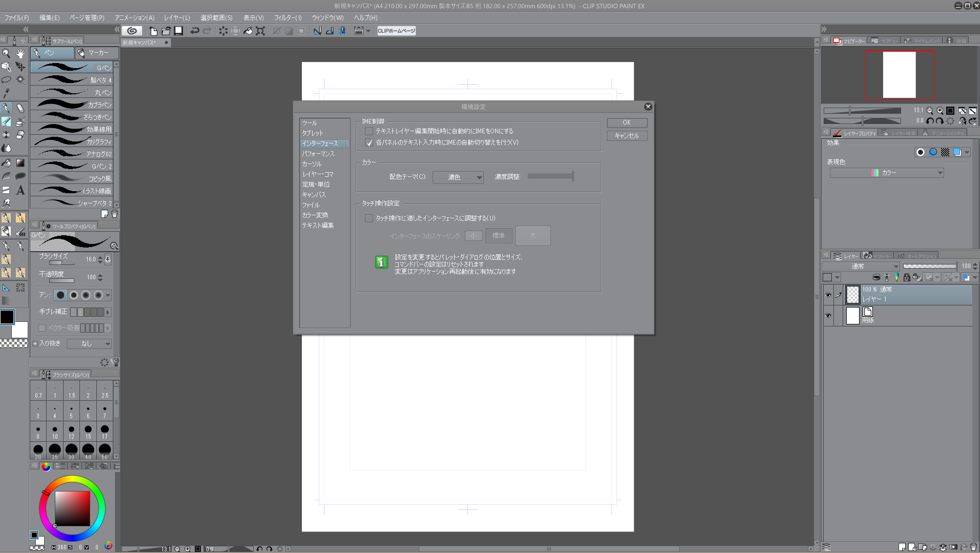980x553 pixels.
Task: Select Tablet (タブレット) in the preferences category list
Action: coord(312,133)
